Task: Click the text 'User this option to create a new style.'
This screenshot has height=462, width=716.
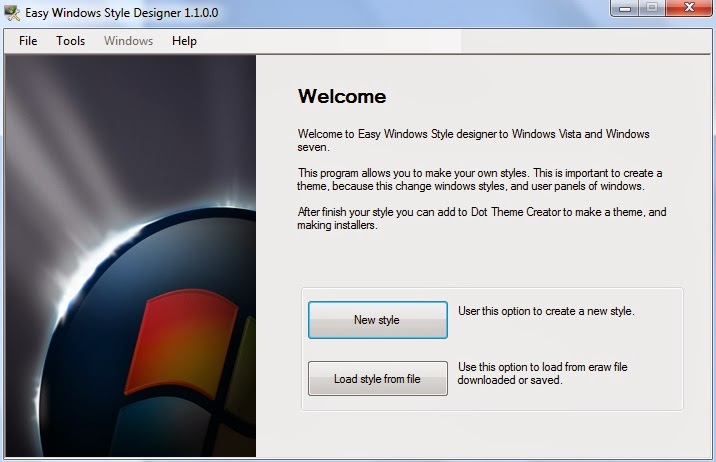Action: coord(546,311)
